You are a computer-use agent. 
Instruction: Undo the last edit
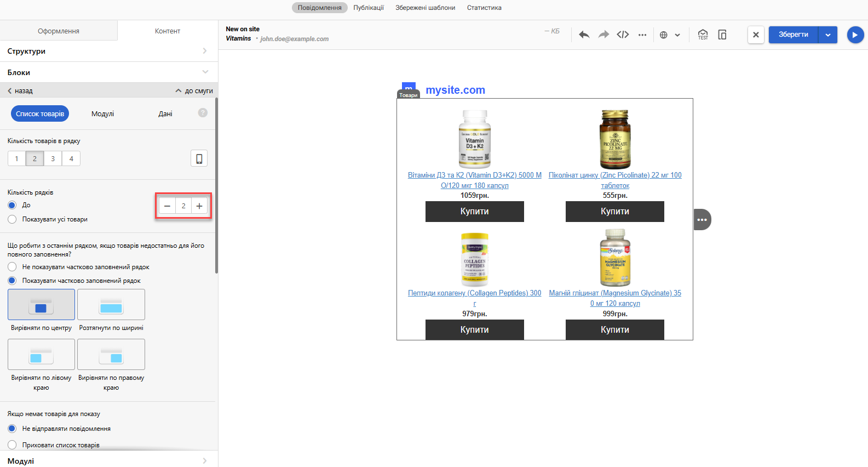(x=584, y=35)
